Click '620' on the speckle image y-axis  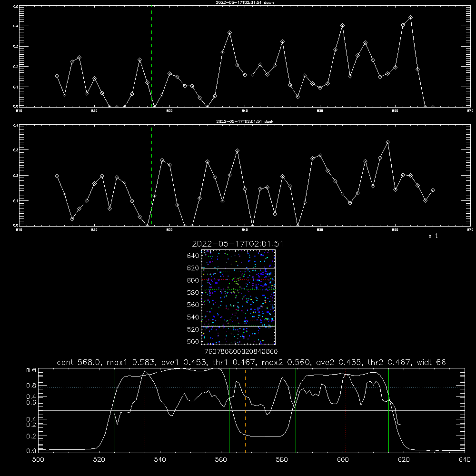pos(193,268)
